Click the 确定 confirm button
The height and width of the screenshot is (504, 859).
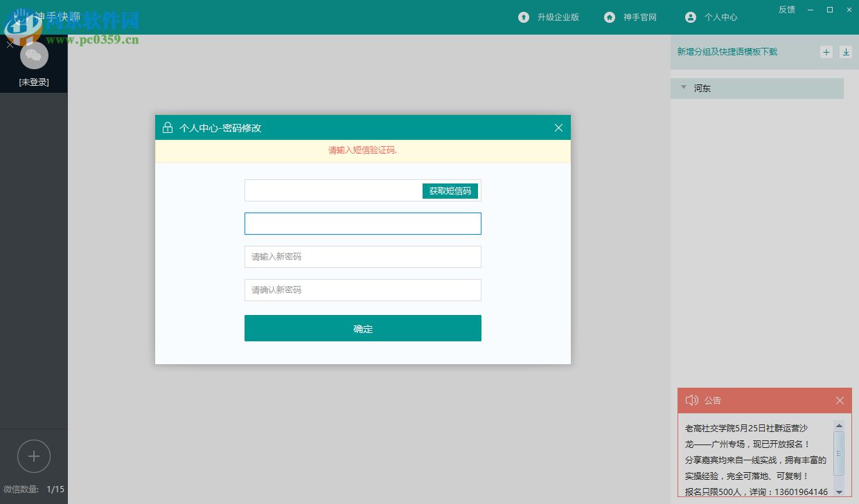tap(362, 328)
